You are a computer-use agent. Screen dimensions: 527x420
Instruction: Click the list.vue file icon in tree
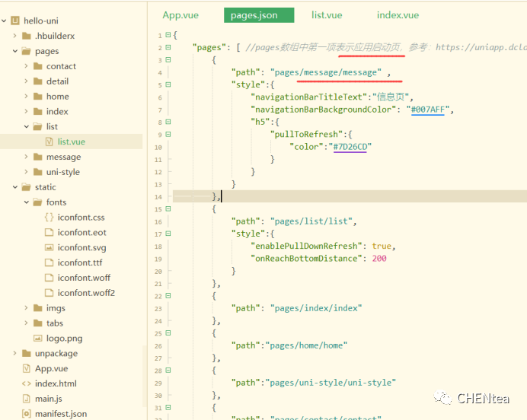pos(50,142)
